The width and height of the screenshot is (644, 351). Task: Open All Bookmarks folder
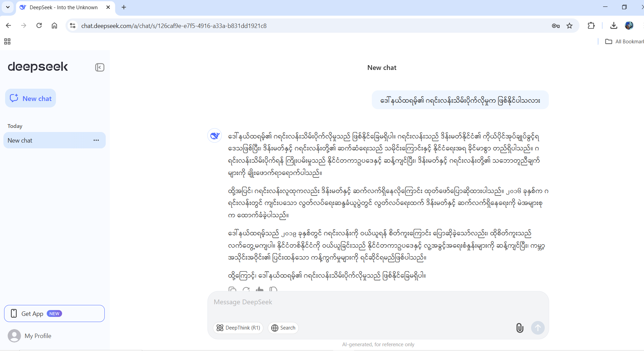point(624,42)
